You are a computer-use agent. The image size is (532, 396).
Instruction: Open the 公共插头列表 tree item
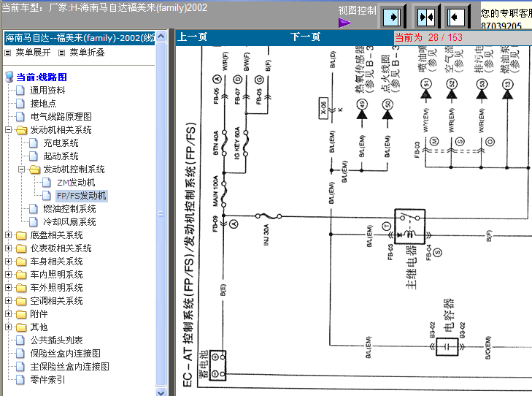[x=57, y=340]
